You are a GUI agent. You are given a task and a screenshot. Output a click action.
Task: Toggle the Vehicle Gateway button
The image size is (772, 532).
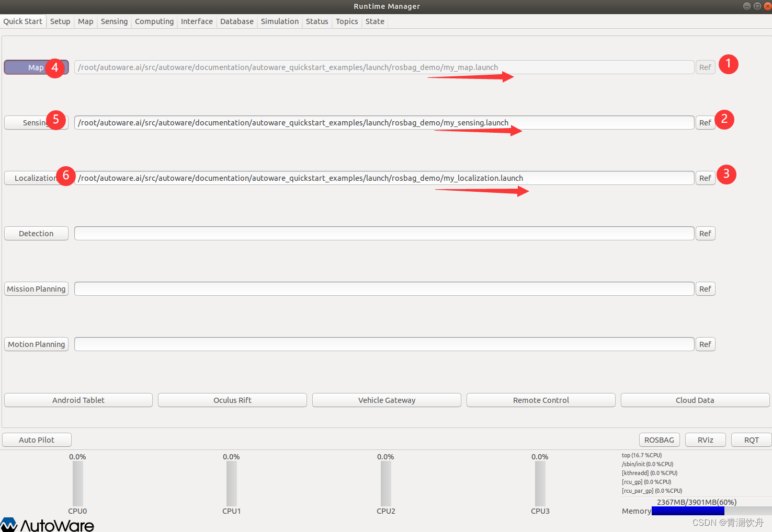(387, 400)
